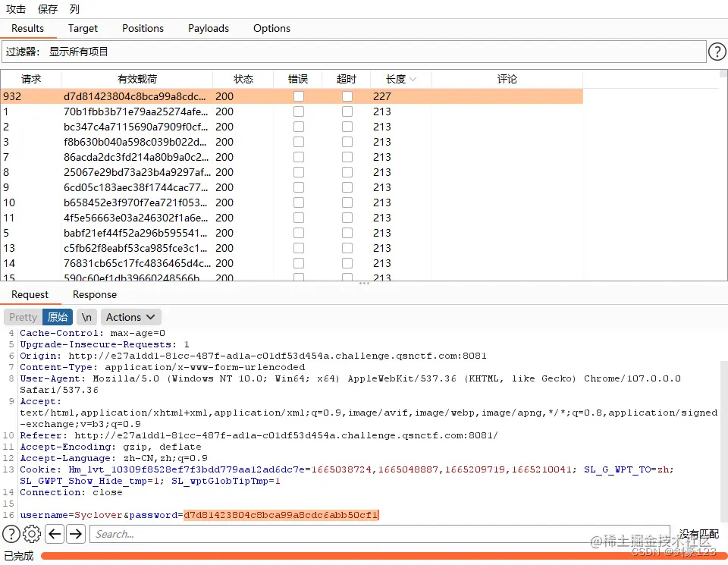Click length value 227 in first row
The width and height of the screenshot is (728, 565).
tap(382, 96)
